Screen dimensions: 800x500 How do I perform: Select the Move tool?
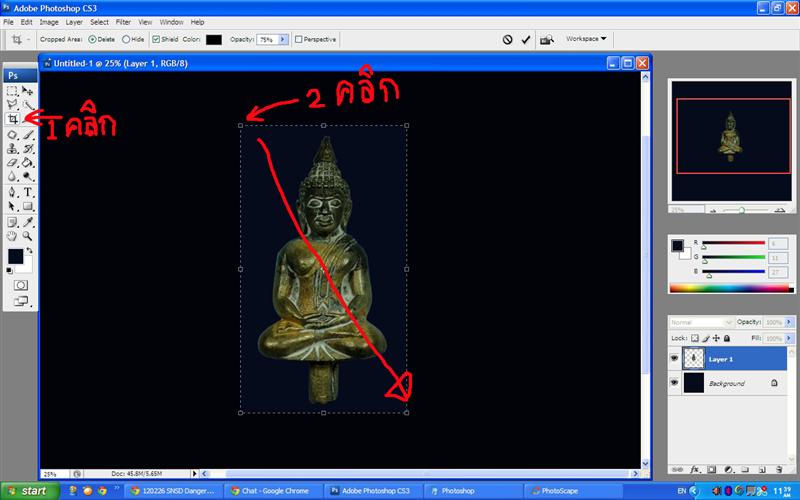tap(28, 90)
